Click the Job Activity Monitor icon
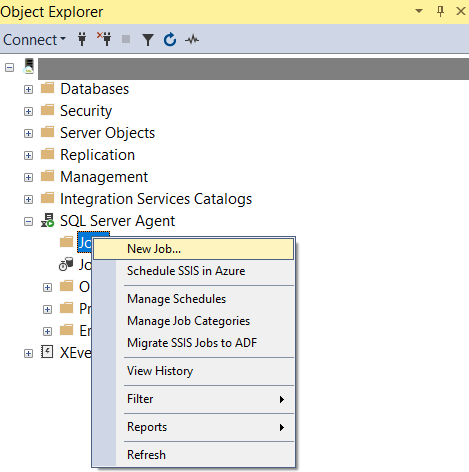 point(66,264)
